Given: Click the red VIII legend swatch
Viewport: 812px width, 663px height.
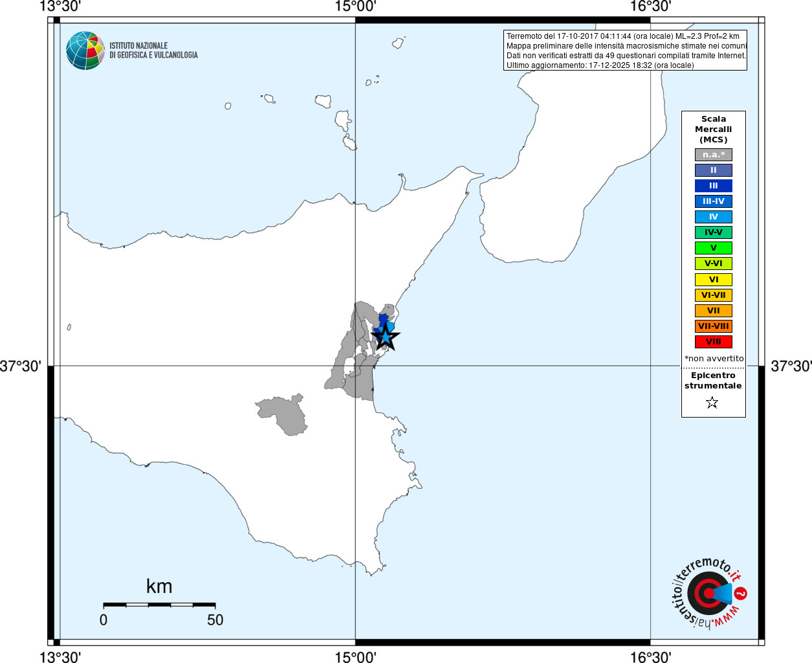Looking at the screenshot, I should (713, 342).
